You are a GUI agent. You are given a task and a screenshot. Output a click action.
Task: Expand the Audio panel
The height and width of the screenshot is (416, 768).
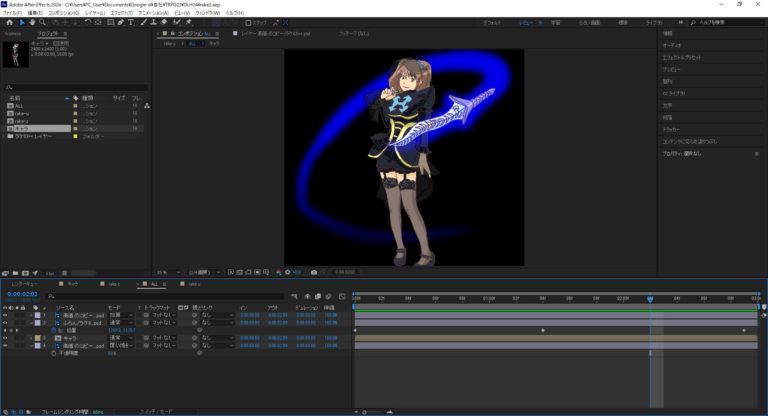pyautogui.click(x=672, y=45)
